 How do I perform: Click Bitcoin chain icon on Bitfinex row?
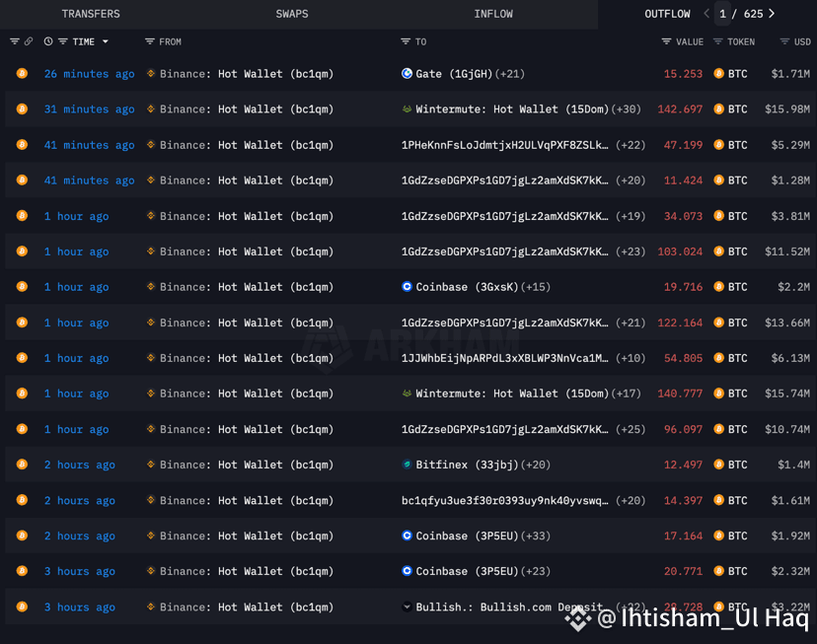click(22, 464)
